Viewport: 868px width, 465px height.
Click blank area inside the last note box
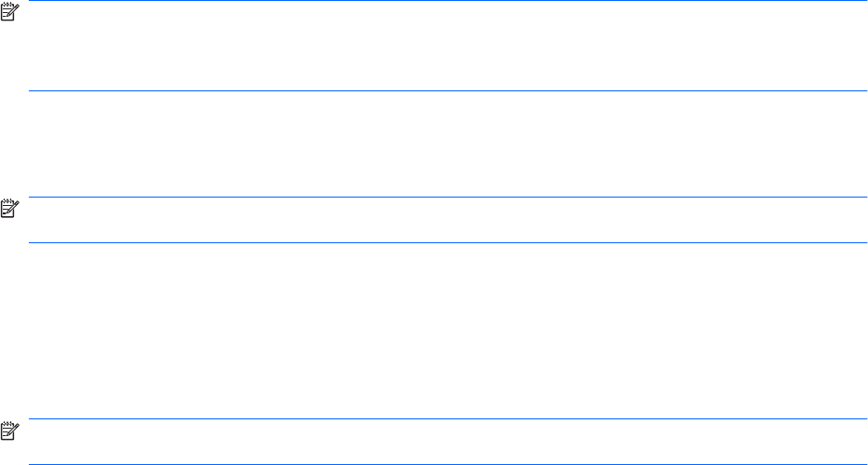(448, 442)
